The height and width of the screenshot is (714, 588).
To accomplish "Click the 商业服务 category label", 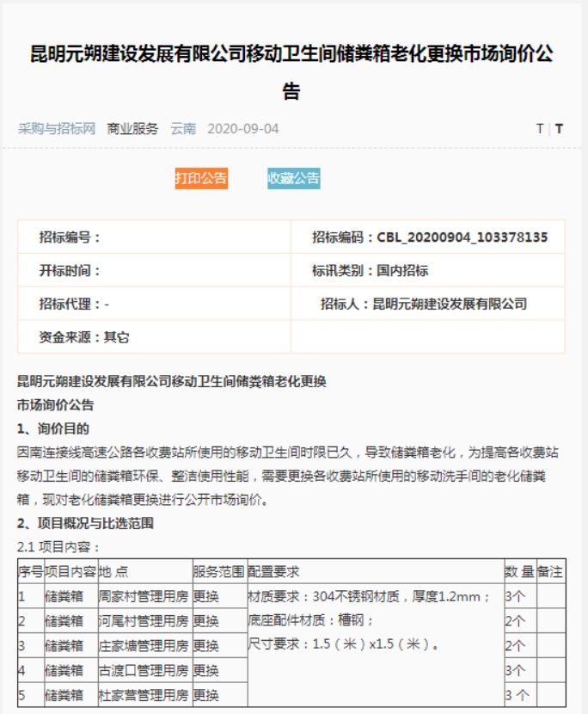I will 132,129.
